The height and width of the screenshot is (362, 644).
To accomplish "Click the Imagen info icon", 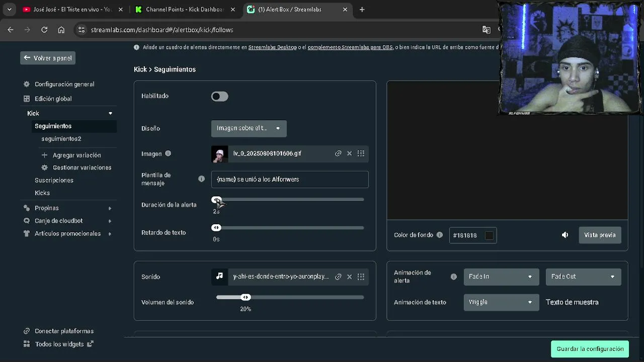I will pyautogui.click(x=168, y=154).
